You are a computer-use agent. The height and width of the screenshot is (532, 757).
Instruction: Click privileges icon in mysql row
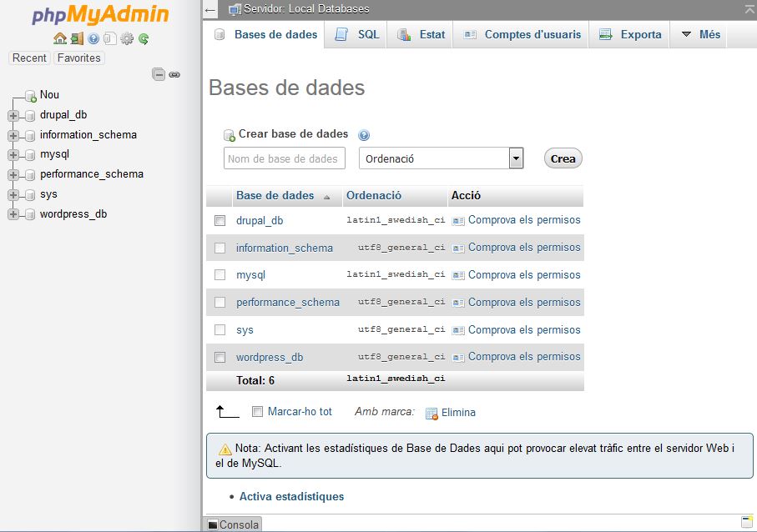pos(457,275)
